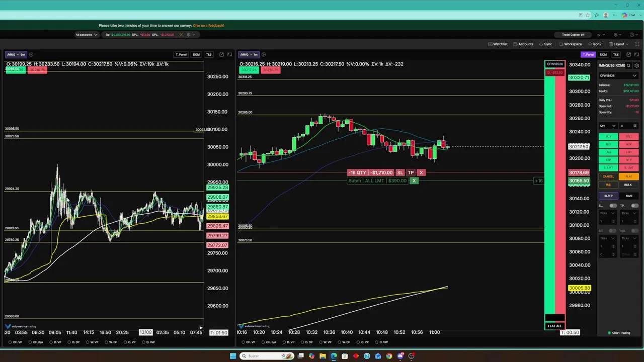Expand the account bar settings dropdown
The height and width of the screenshot is (362, 644).
point(191,35)
